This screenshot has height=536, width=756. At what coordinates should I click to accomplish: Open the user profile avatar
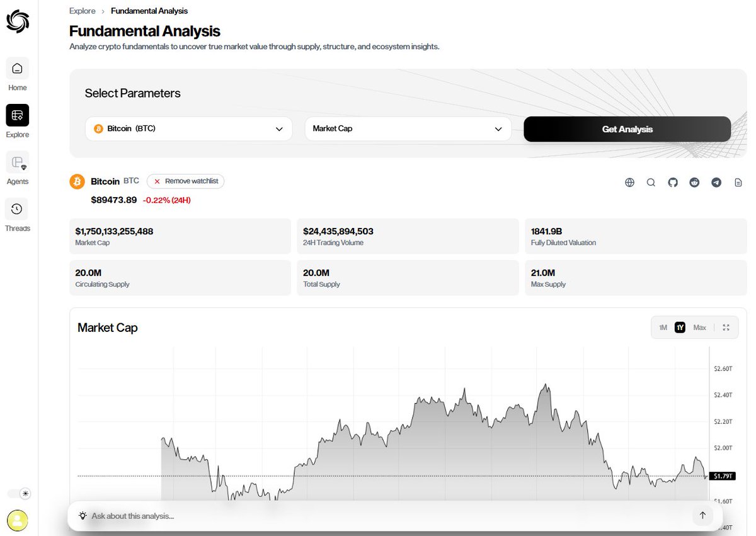coord(18,520)
